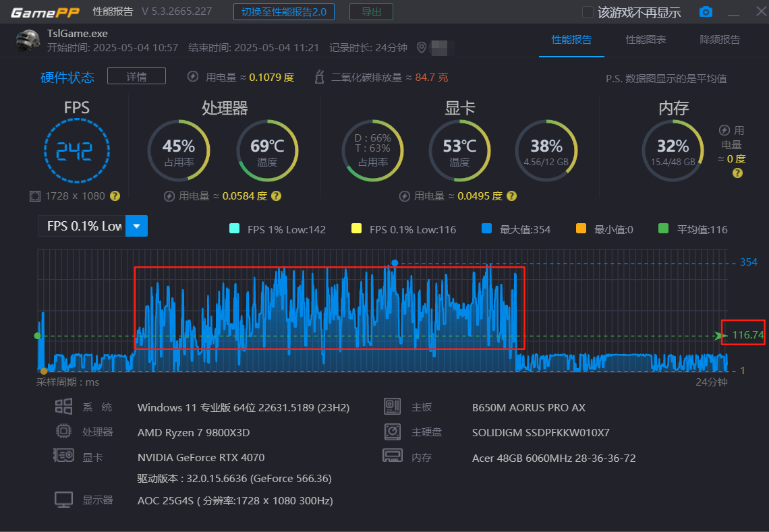Click the memory 32% gauge
Viewport: 769px width, 532px height.
click(x=673, y=150)
